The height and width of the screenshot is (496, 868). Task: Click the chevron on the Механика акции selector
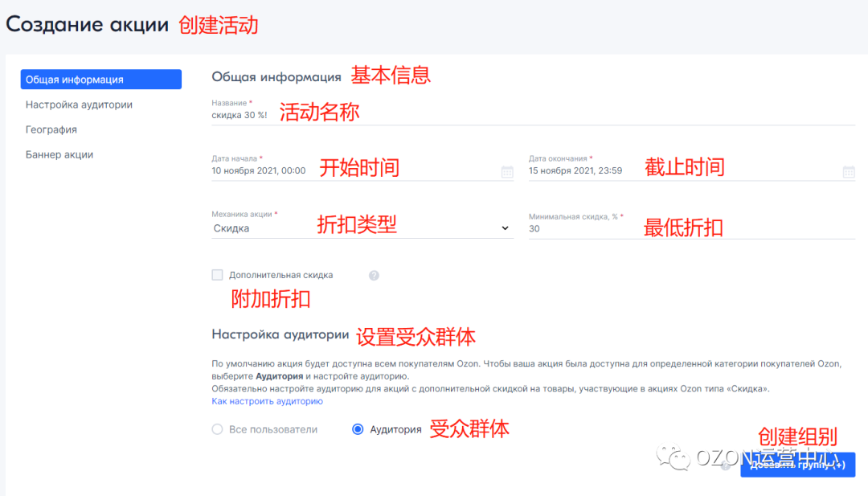coord(506,228)
